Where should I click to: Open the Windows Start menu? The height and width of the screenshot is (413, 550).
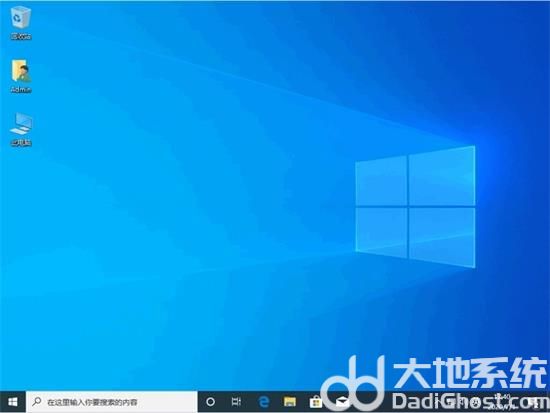tap(13, 402)
